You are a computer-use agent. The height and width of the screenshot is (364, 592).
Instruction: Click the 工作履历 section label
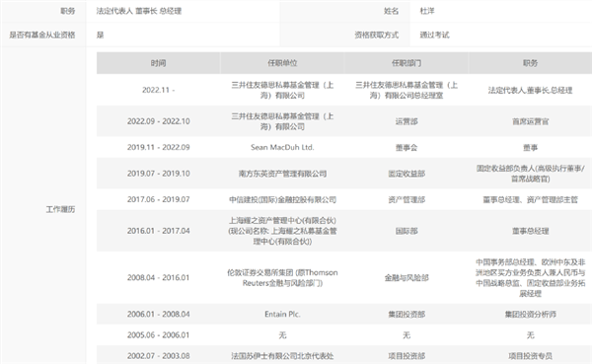click(x=60, y=209)
